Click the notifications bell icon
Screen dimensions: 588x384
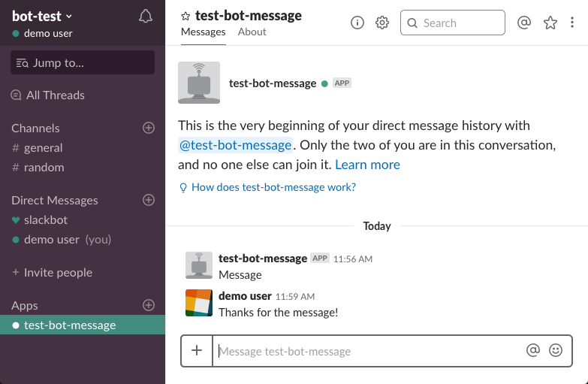pos(146,17)
